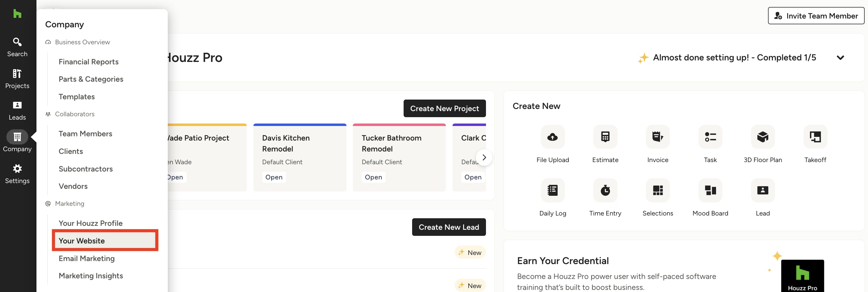Click the Houzz Pro credential badge
868x292 pixels.
click(802, 276)
